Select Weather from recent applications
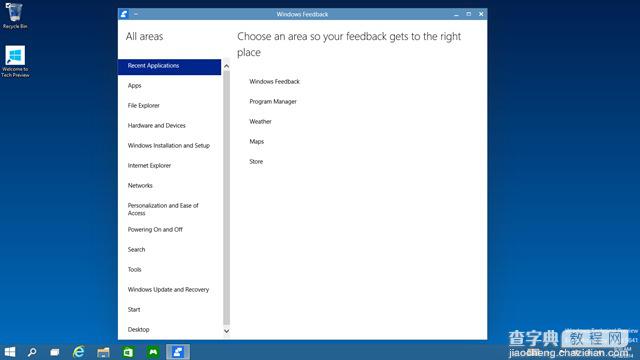The image size is (640, 360). pyautogui.click(x=260, y=122)
